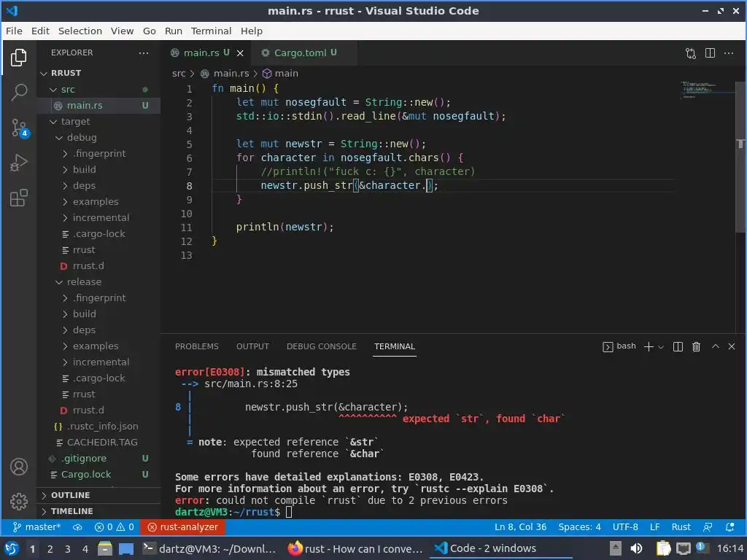Click the main symbol in breadcrumbs
Image resolution: width=747 pixels, height=560 pixels.
tap(281, 74)
